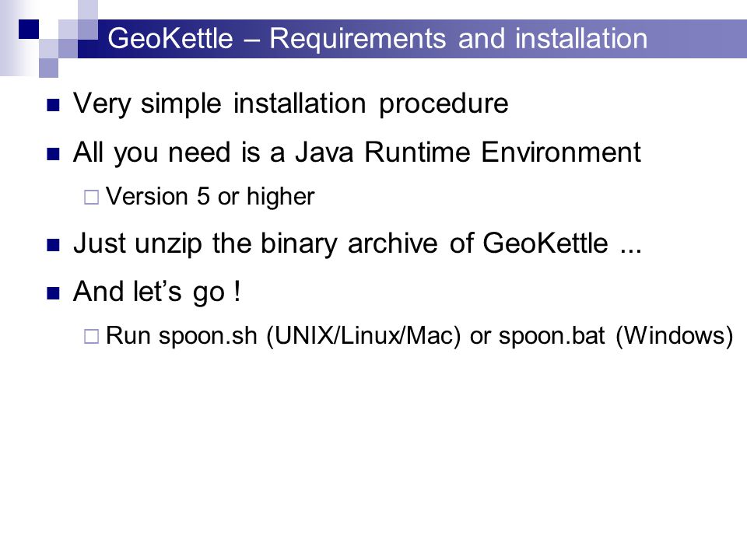Click the word 'GeoKettle' in the unzip line
The width and height of the screenshot is (747, 560).
pos(545,243)
